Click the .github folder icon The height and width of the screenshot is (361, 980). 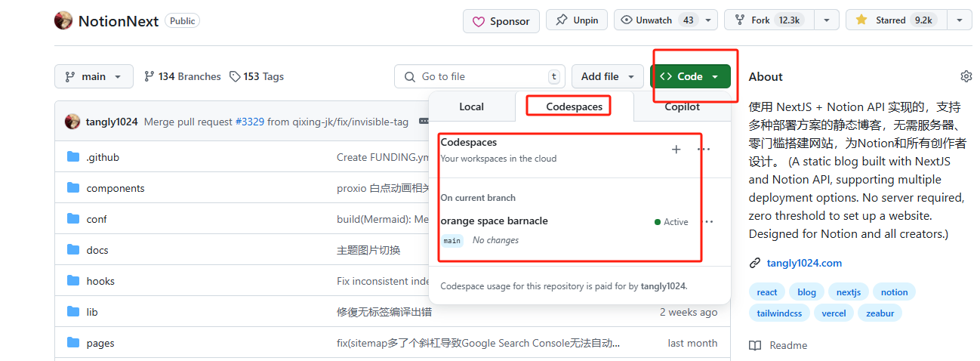click(73, 157)
